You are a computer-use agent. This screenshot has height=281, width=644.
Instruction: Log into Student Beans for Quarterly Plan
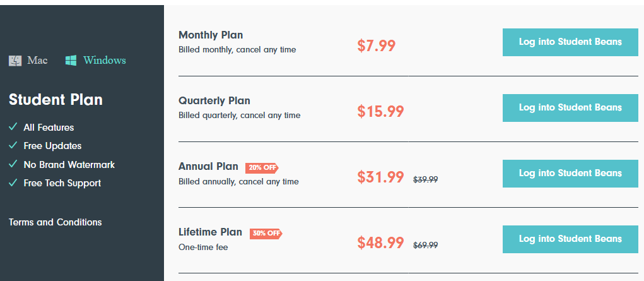point(570,108)
